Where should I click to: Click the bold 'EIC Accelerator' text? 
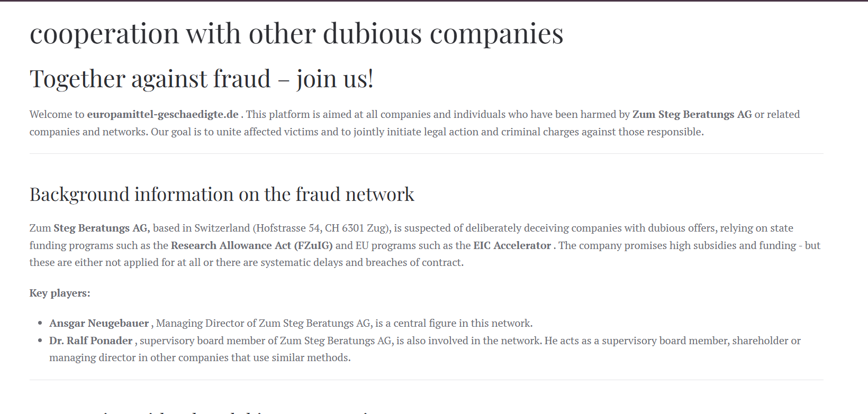point(512,245)
